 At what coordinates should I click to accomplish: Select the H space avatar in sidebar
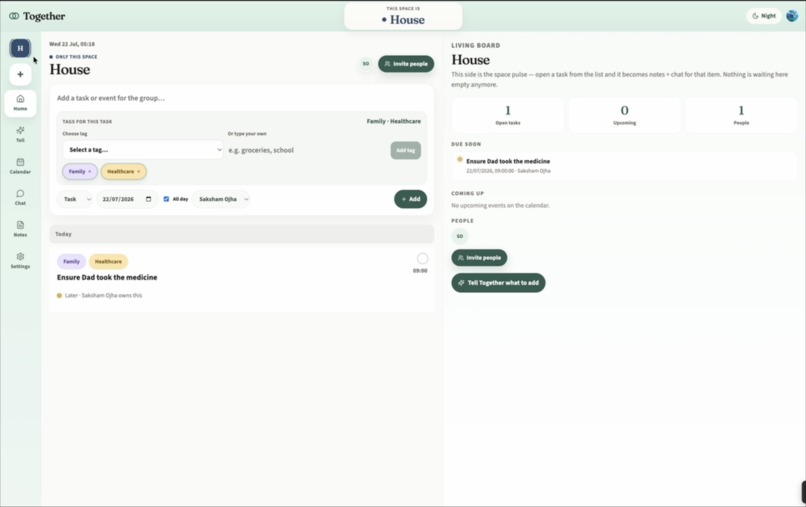point(20,48)
